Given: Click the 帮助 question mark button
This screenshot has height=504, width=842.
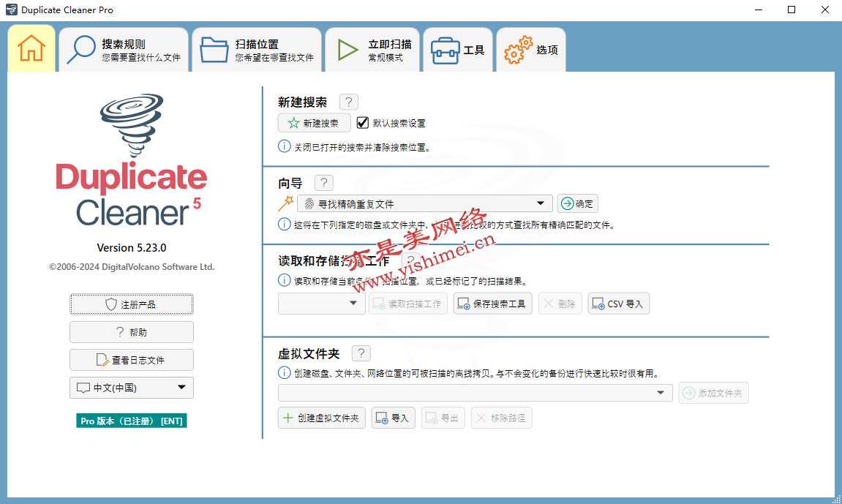Looking at the screenshot, I should (132, 332).
